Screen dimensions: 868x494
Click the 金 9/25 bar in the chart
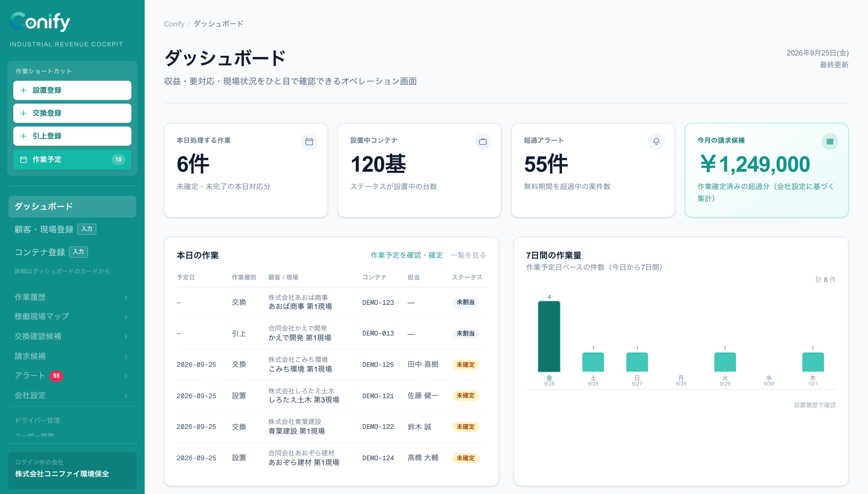(x=549, y=336)
